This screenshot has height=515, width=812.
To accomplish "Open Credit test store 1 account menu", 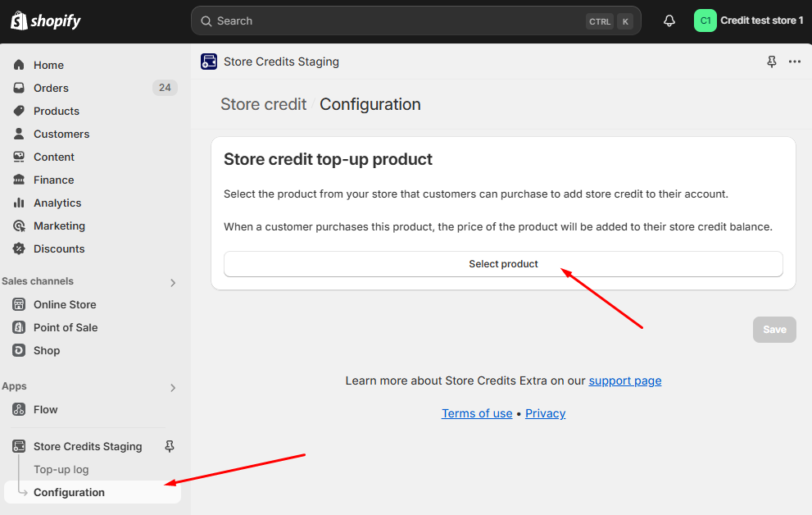I will 750,21.
